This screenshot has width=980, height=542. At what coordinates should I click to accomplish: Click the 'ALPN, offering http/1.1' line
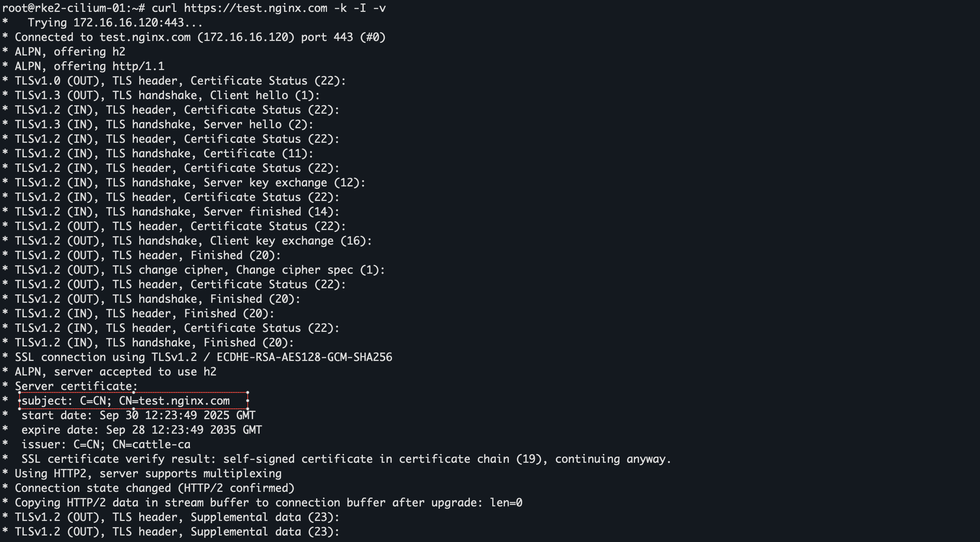[90, 66]
